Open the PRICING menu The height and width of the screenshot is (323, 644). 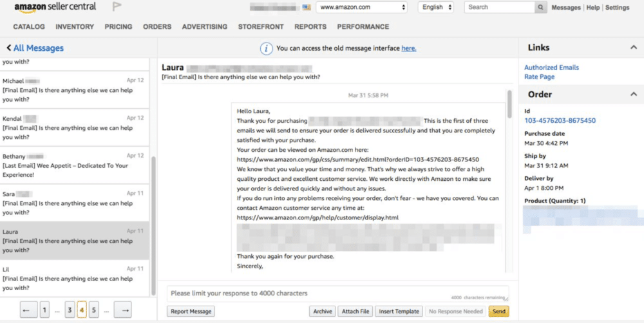click(118, 26)
